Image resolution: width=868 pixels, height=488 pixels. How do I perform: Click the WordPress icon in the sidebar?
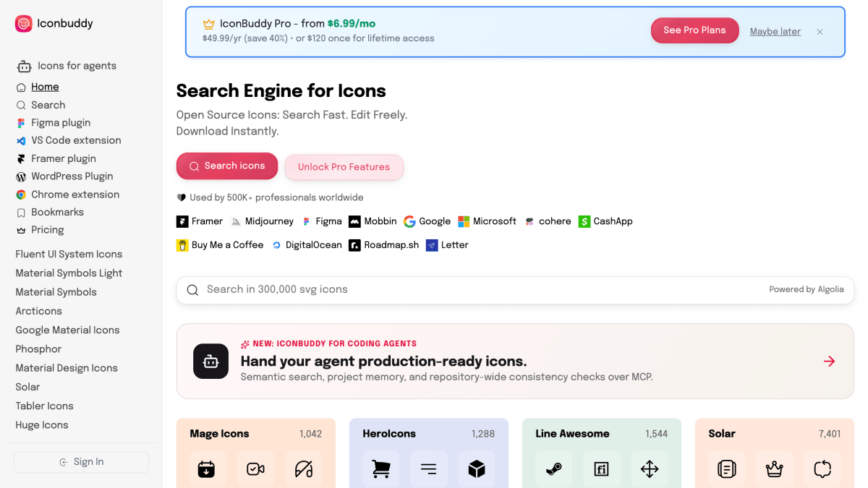(x=21, y=176)
